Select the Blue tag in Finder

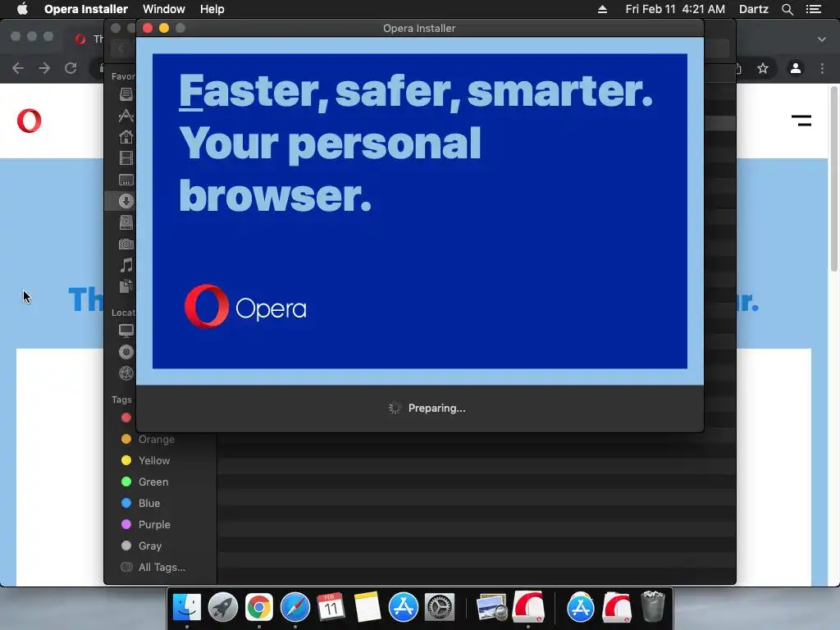tap(140, 504)
